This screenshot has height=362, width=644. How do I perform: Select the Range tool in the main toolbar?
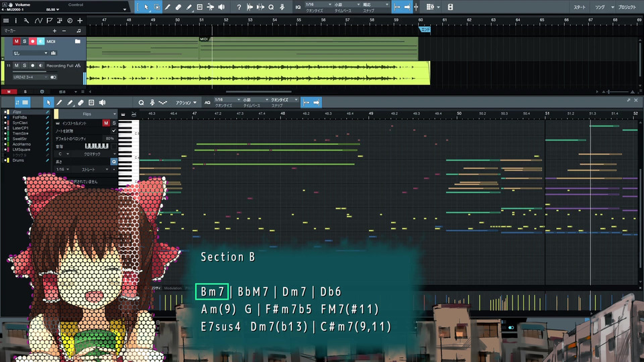157,7
